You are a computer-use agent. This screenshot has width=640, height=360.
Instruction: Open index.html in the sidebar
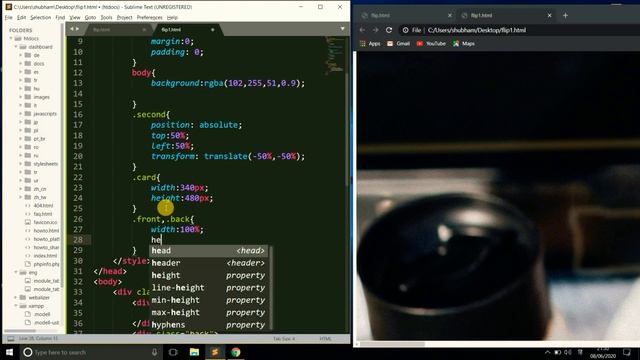click(45, 256)
